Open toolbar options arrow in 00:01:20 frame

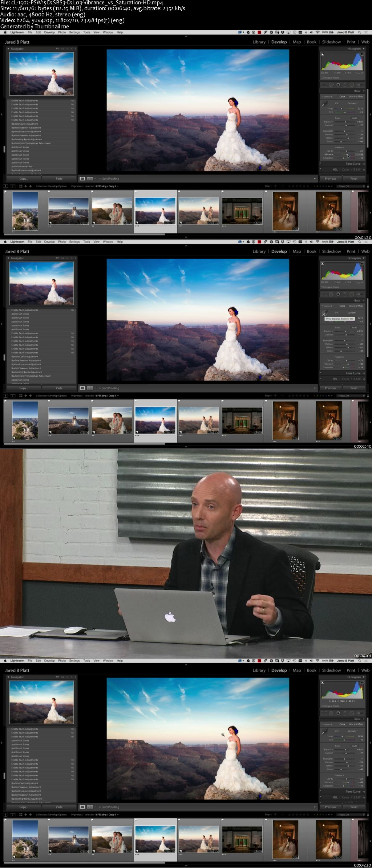click(x=315, y=179)
